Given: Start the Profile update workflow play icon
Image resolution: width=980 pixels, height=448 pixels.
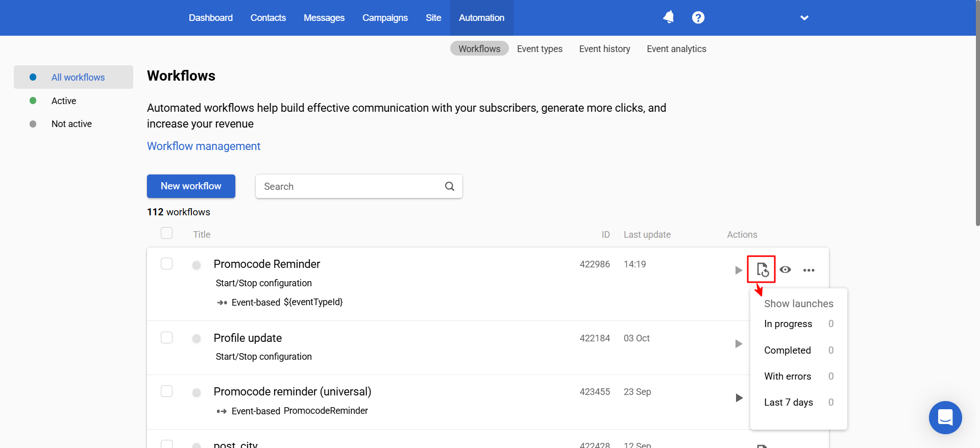Looking at the screenshot, I should 738,344.
